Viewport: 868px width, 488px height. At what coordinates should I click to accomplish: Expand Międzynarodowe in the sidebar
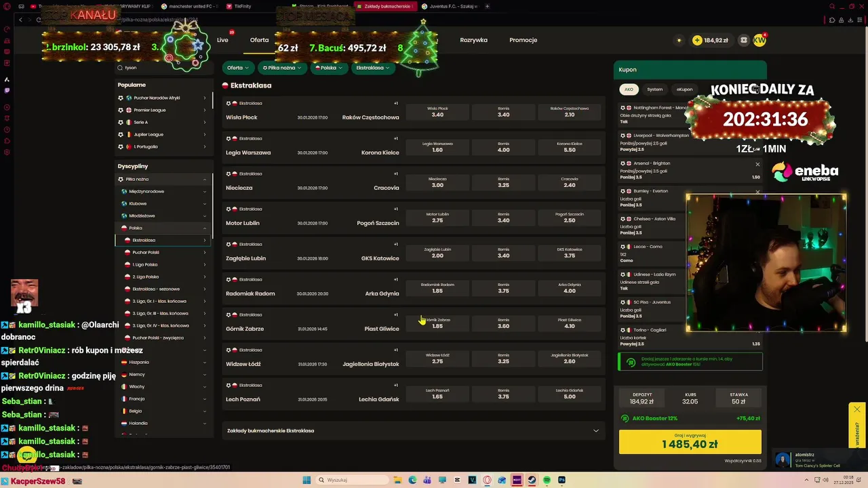coord(163,191)
